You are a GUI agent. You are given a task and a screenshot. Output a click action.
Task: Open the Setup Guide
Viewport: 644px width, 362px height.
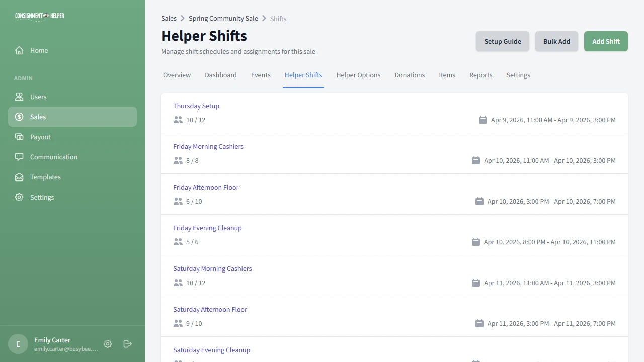[502, 41]
